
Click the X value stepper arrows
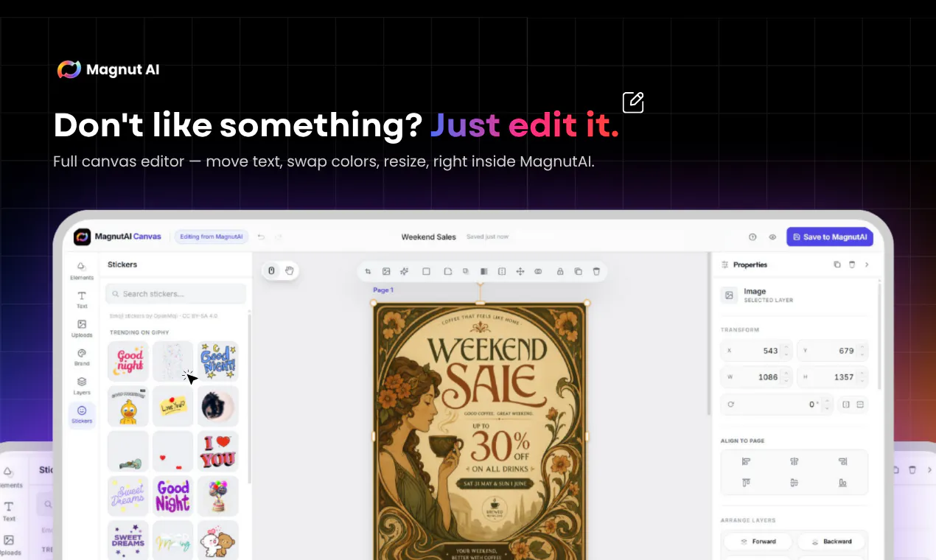787,351
